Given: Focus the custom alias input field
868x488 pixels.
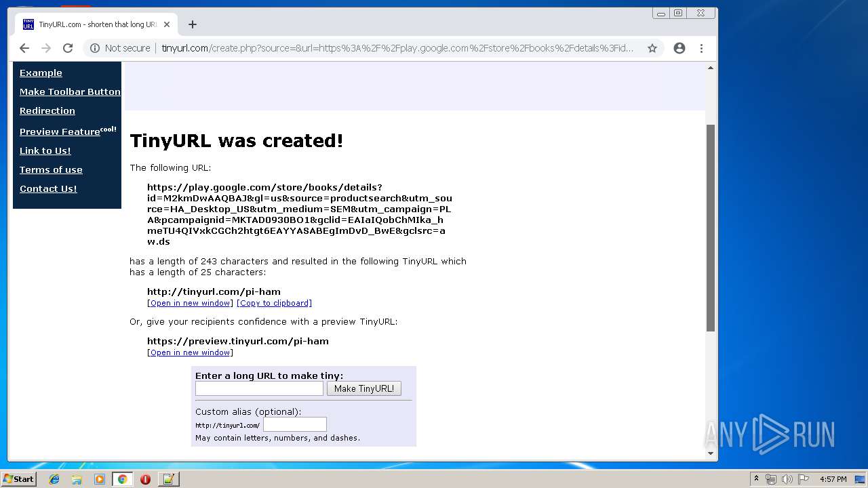Looking at the screenshot, I should (x=295, y=424).
